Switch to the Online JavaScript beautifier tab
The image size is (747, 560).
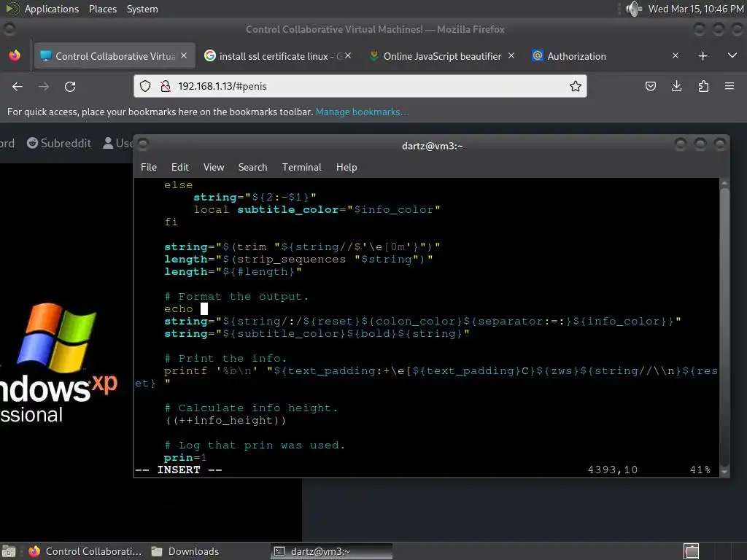point(442,56)
